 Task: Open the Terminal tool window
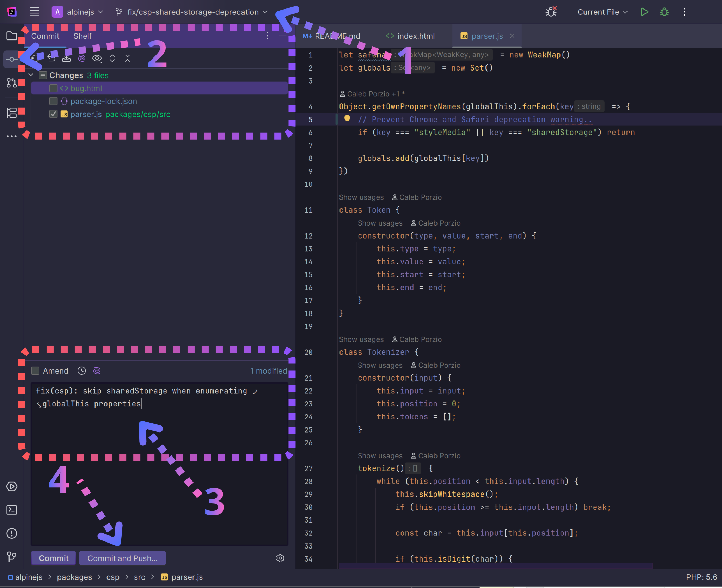12,510
